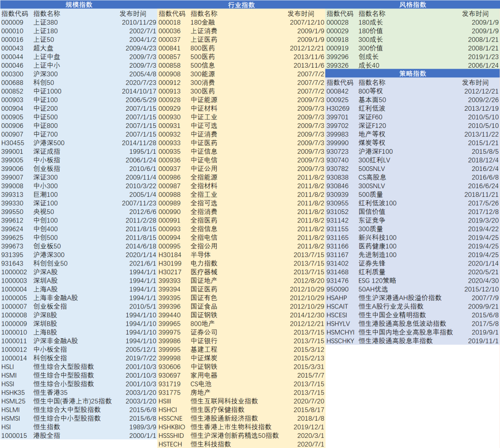Viewport: 500px width, 448px height.
Task: Click the 50AH优选 name cell
Action: (x=373, y=290)
